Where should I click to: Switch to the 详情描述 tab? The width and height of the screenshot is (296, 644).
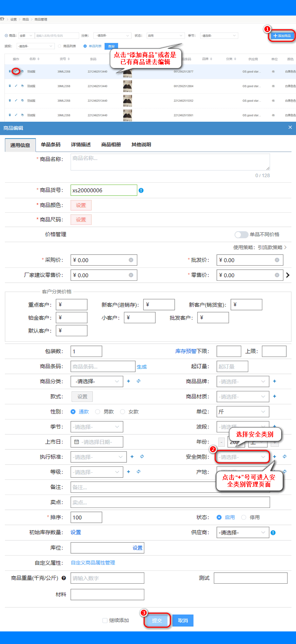click(81, 145)
